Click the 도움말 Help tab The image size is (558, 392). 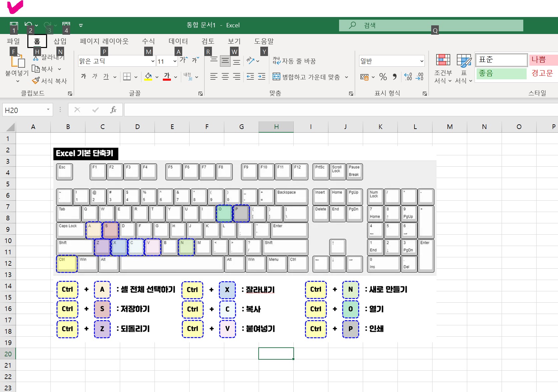(264, 41)
